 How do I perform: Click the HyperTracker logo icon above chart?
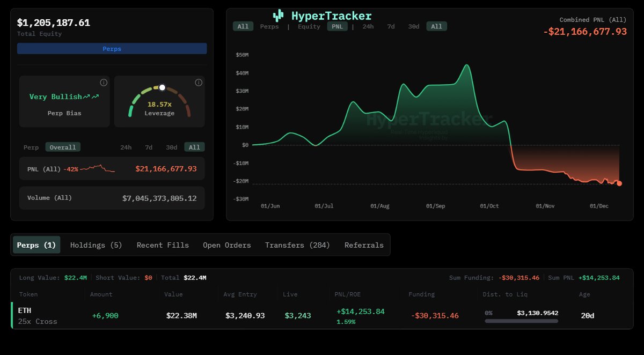(278, 16)
